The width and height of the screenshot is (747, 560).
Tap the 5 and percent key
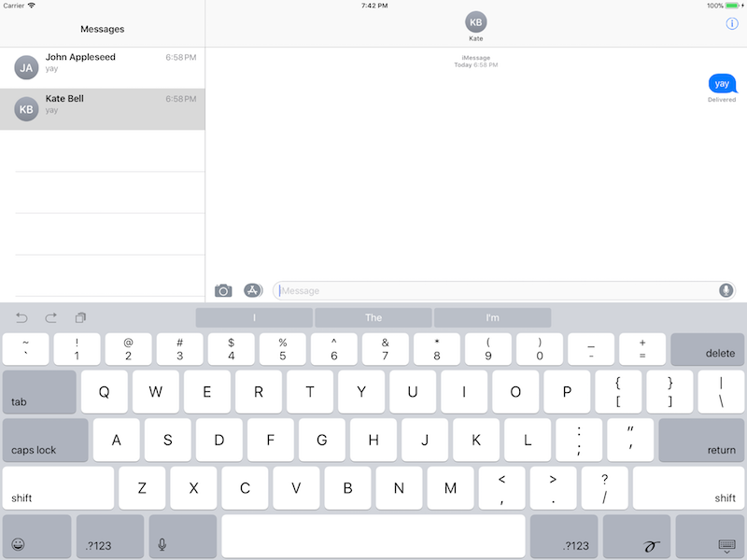coord(283,349)
